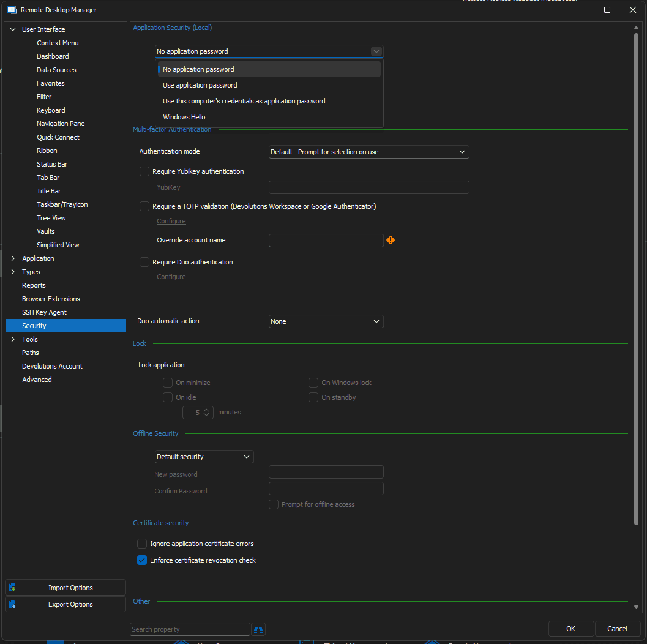Viewport: 647px width, 644px height.
Task: Uncheck Enforce certificate revocation check
Action: (142, 560)
